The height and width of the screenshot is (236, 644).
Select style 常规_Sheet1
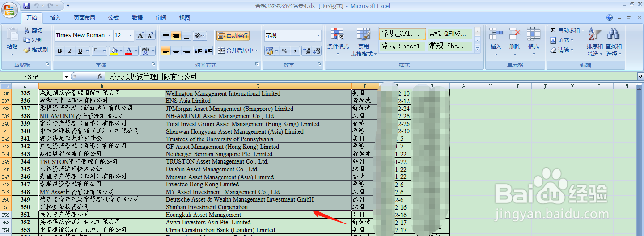click(x=402, y=46)
